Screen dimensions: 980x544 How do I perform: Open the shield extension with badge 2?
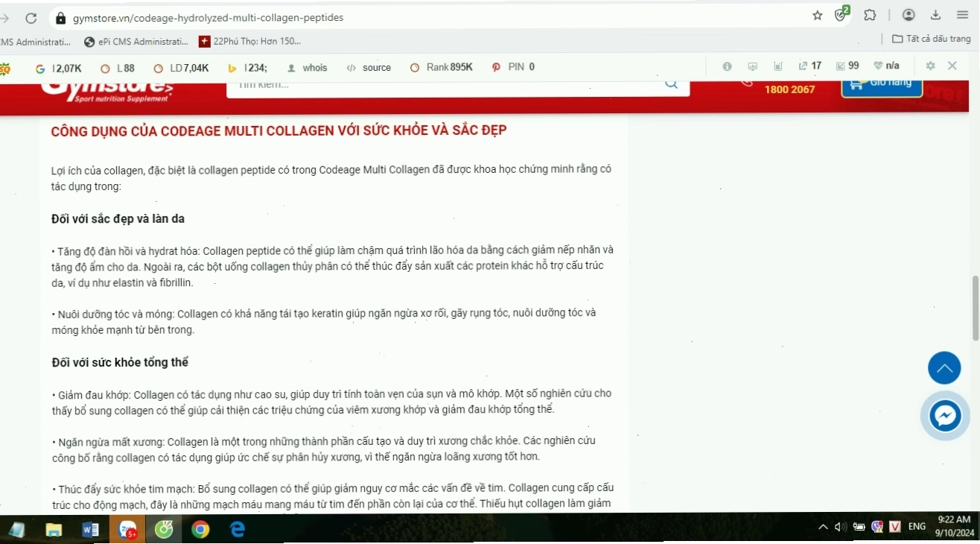pos(841,15)
